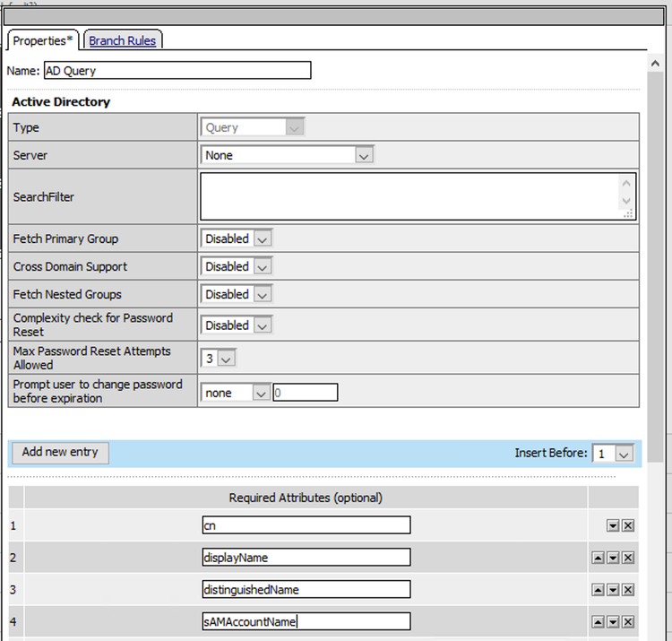Remove the sAMAccountName attribute row
672x641 pixels.
coord(628,621)
